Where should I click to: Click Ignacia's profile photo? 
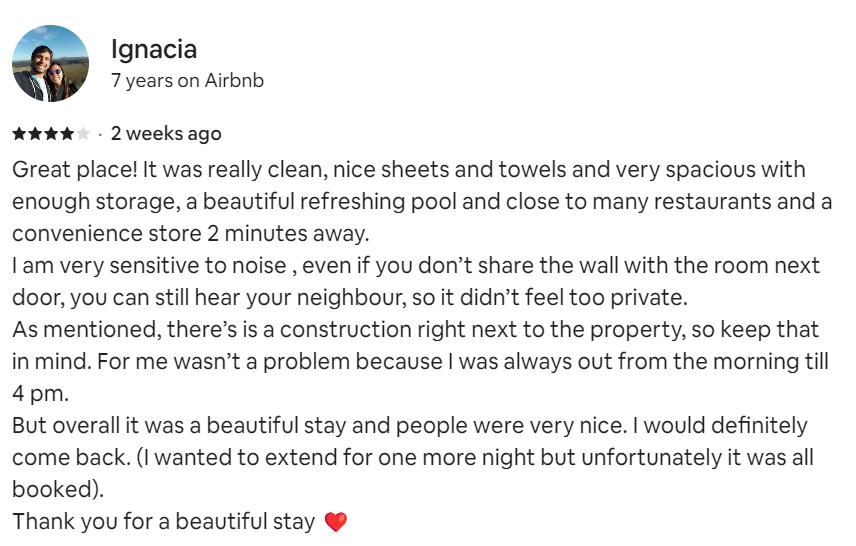click(x=50, y=63)
